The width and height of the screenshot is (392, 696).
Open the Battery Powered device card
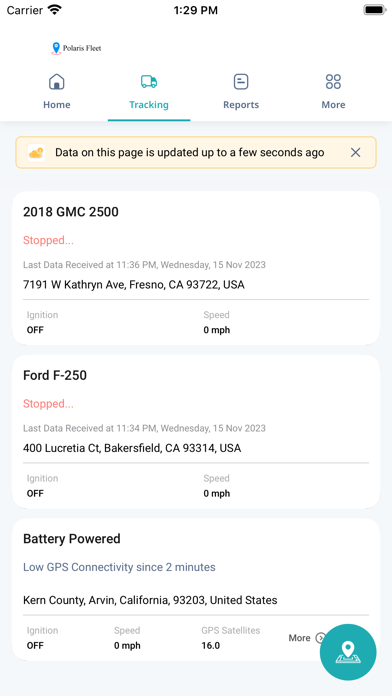[196, 589]
